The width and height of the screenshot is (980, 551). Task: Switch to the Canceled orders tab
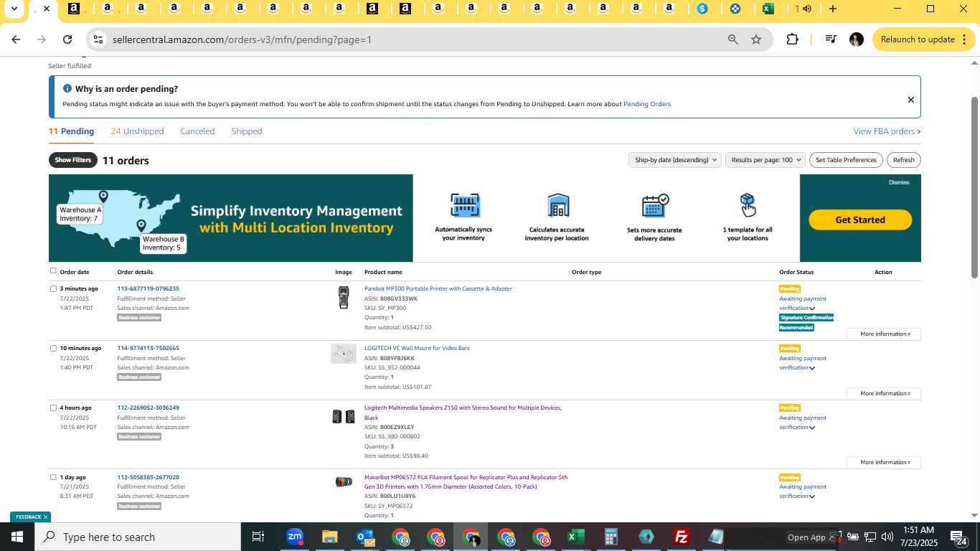197,131
